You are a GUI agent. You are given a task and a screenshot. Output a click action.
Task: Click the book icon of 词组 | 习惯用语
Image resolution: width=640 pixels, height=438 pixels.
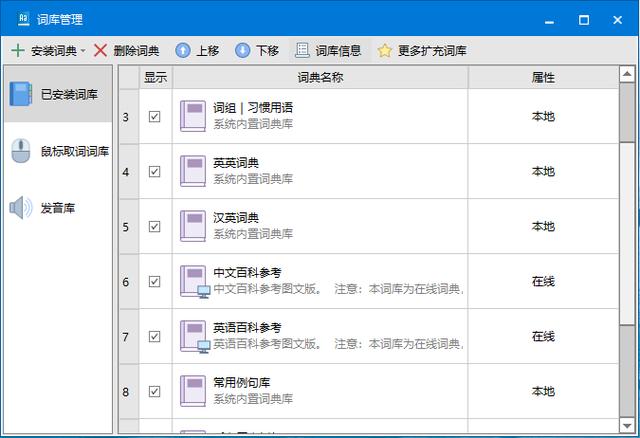click(193, 116)
